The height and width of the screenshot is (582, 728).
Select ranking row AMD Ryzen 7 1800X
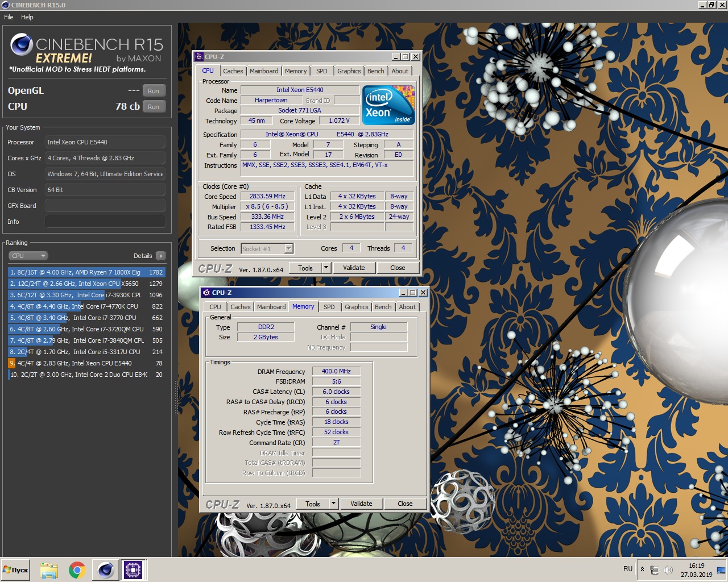[86, 272]
